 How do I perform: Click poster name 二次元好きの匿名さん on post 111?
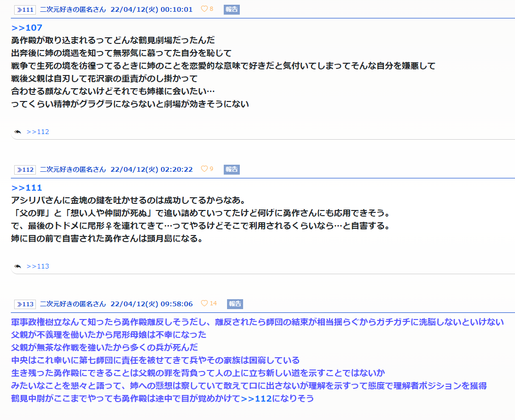click(x=73, y=9)
